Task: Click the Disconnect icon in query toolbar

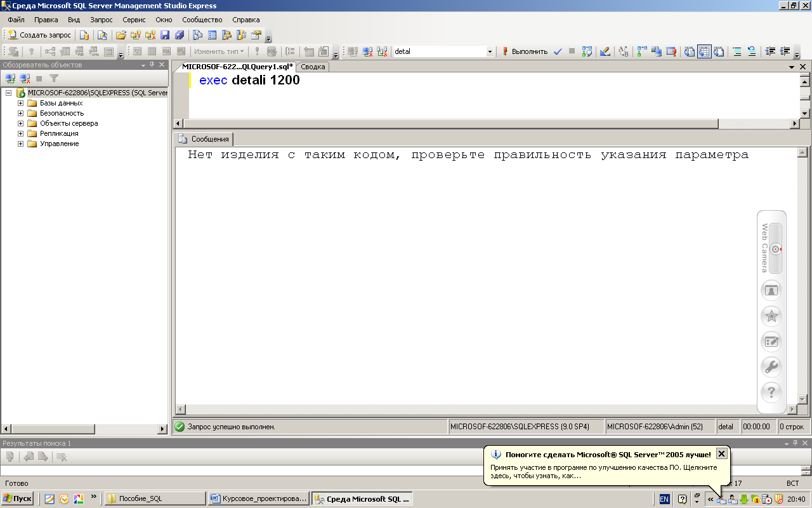Action: tap(368, 51)
